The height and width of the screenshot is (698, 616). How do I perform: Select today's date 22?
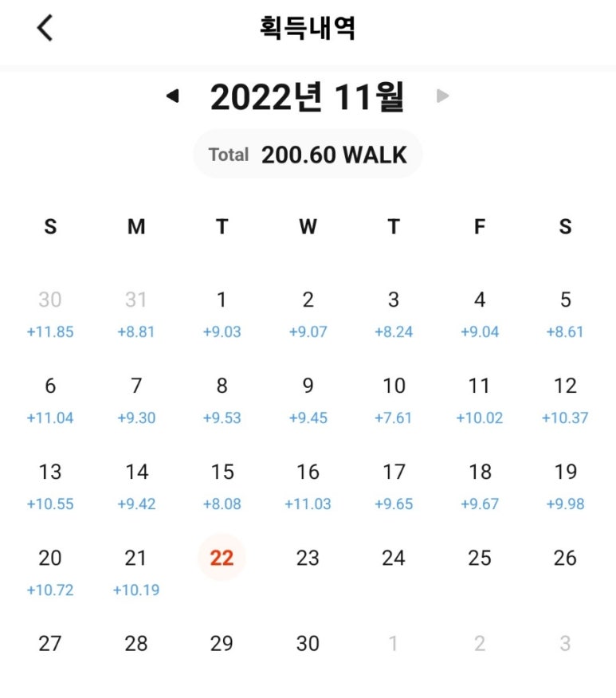coord(222,558)
